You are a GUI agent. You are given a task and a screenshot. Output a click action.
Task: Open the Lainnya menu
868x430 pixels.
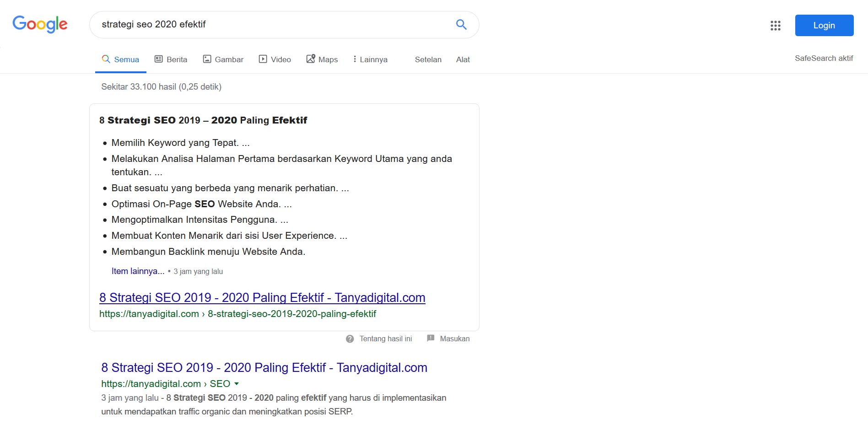pos(370,59)
